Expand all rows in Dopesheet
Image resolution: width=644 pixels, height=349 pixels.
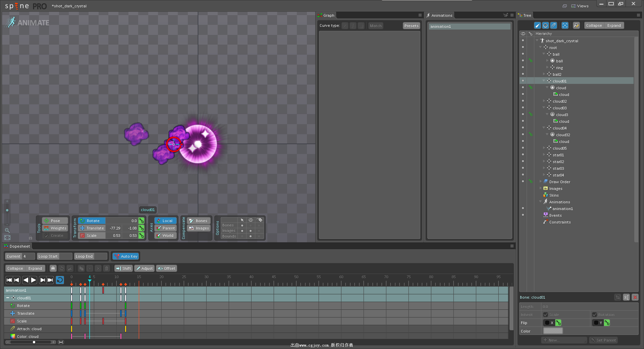point(35,268)
